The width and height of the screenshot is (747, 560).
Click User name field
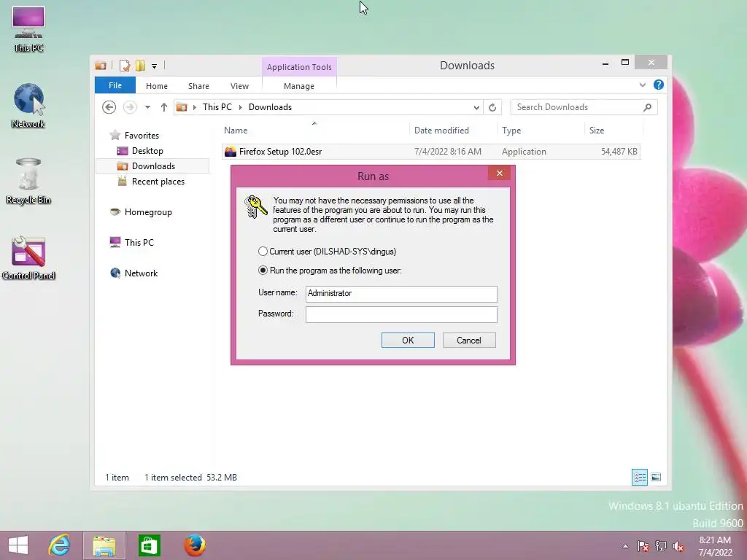(x=401, y=294)
